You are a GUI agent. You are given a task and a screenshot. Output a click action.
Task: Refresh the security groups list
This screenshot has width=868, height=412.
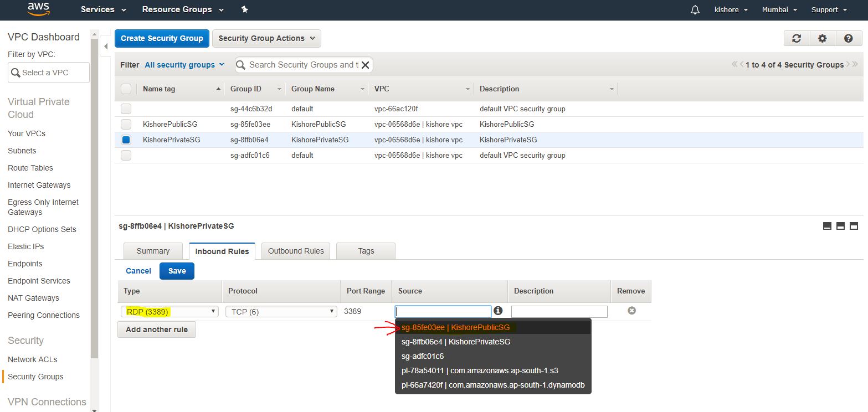pyautogui.click(x=797, y=38)
